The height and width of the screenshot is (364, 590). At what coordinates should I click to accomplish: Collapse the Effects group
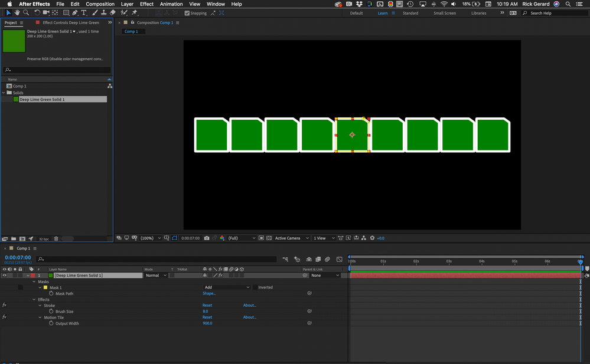point(34,300)
